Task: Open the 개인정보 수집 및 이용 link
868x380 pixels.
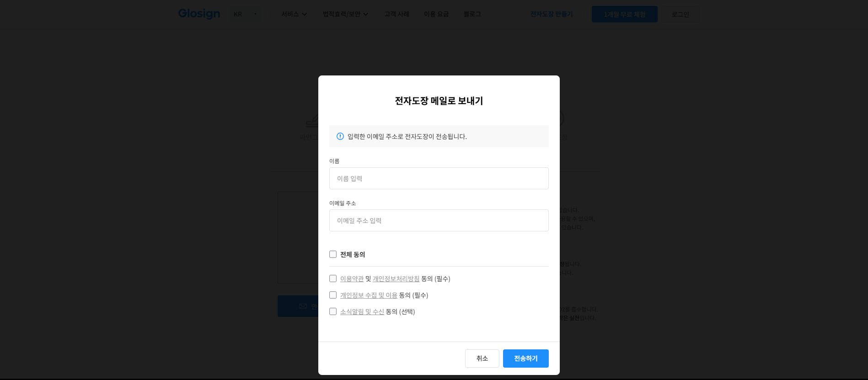Action: point(369,295)
